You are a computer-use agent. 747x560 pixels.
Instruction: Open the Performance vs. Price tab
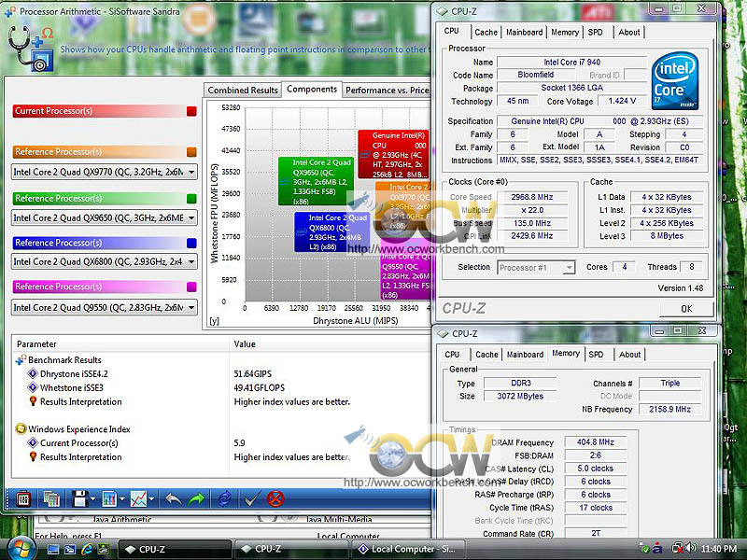[387, 90]
